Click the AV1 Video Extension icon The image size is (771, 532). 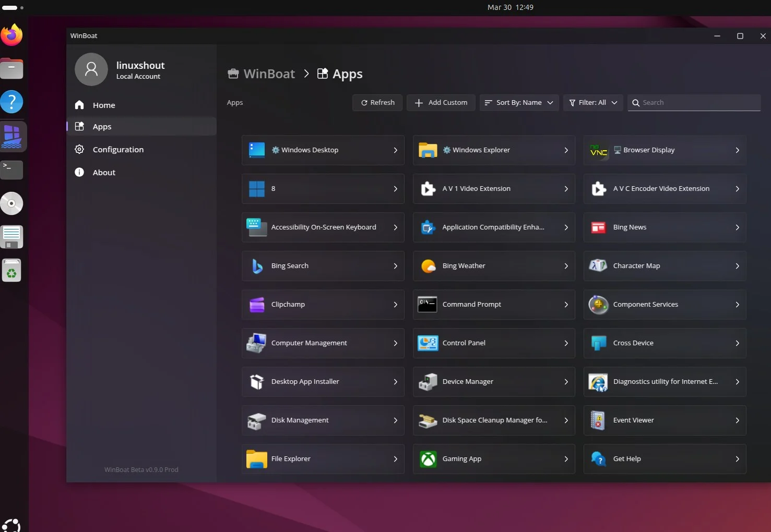click(428, 189)
